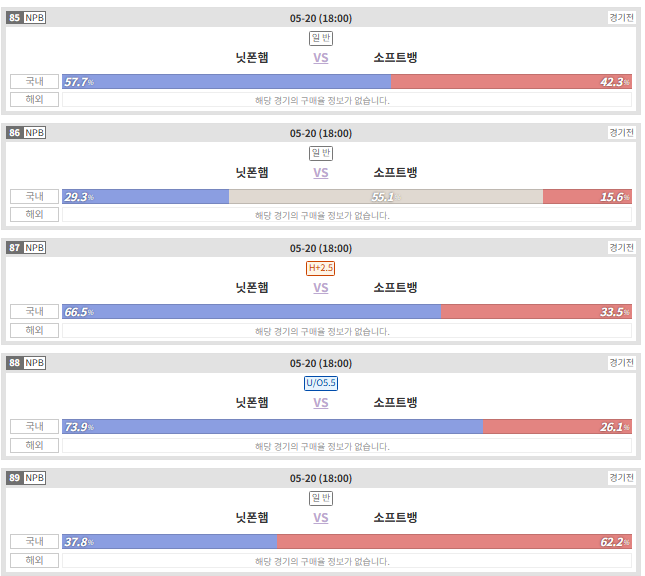This screenshot has width=645, height=576.
Task: Click the VS link in match 86
Action: [320, 173]
